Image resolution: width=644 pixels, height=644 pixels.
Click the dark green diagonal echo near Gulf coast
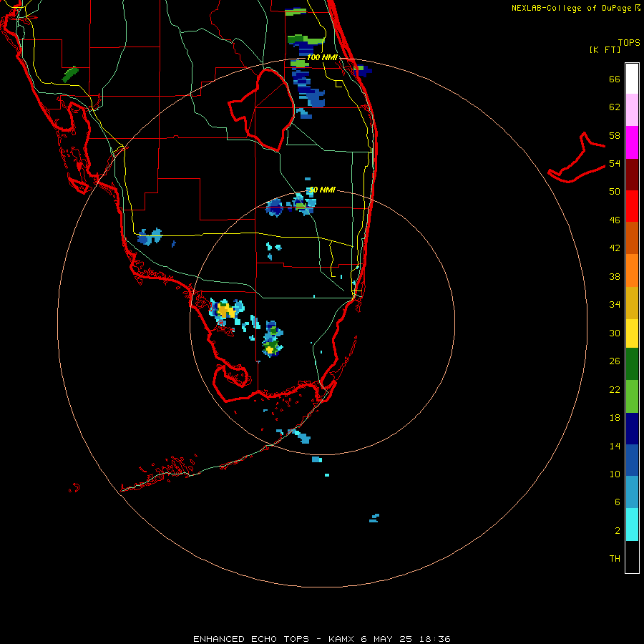click(70, 74)
